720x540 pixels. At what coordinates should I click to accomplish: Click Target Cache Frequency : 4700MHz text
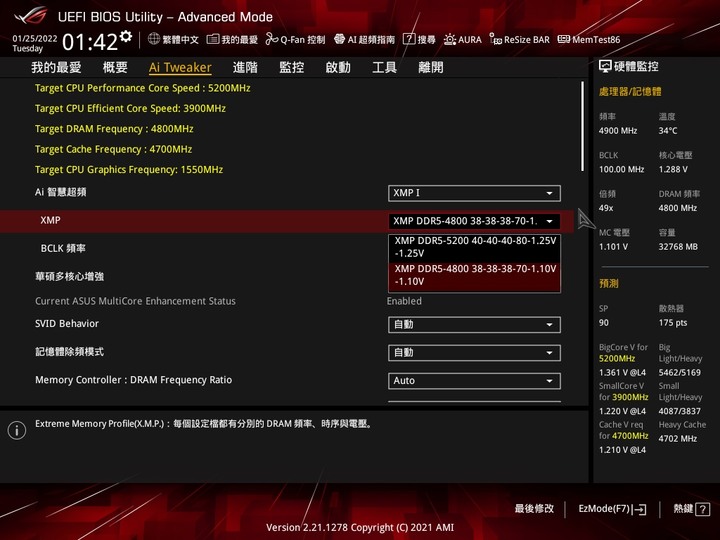113,149
